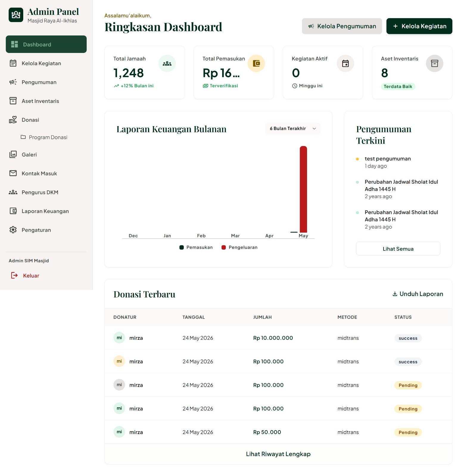Click the Pengaturan gear icon in sidebar
Image resolution: width=464 pixels, height=476 pixels.
coord(13,230)
